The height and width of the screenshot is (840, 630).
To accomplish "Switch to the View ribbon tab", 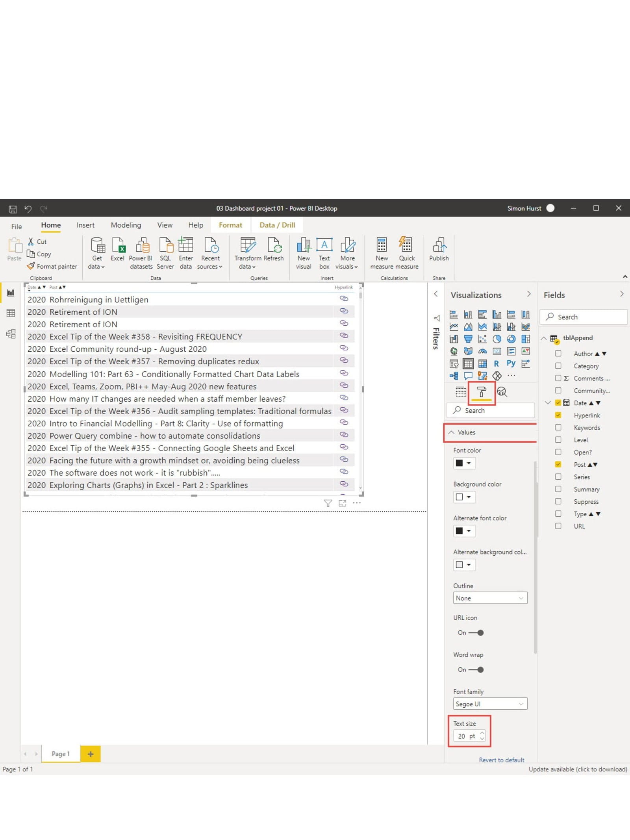I will [165, 225].
